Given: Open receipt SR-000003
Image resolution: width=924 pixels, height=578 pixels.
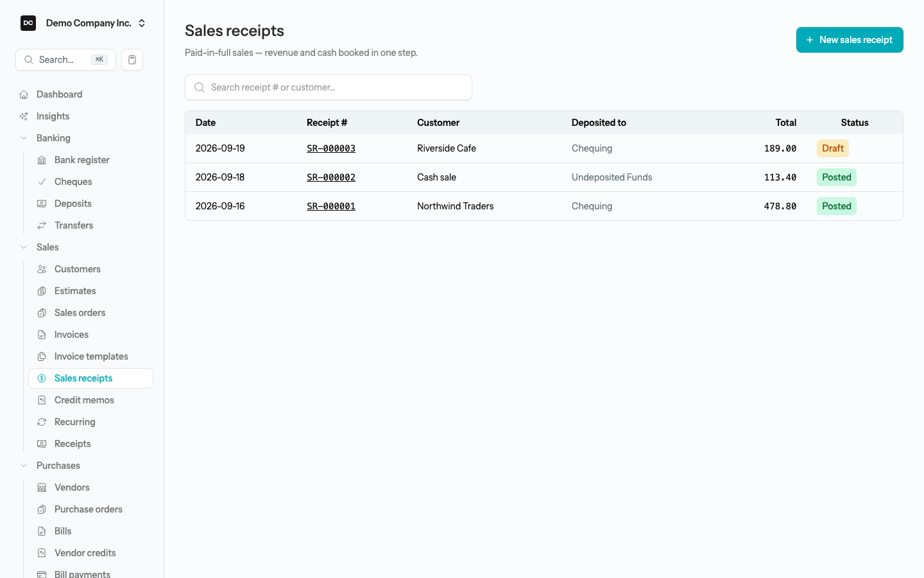Looking at the screenshot, I should coord(331,148).
